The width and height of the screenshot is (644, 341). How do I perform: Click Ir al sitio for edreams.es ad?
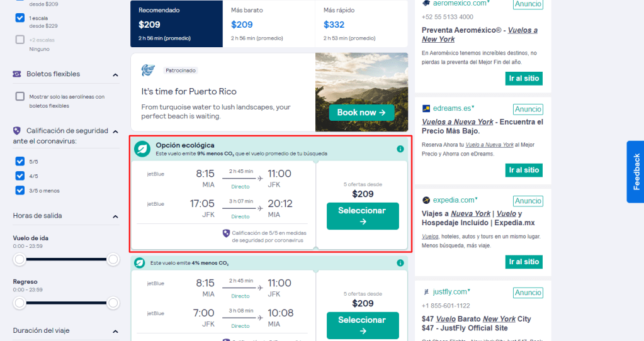pos(524,170)
